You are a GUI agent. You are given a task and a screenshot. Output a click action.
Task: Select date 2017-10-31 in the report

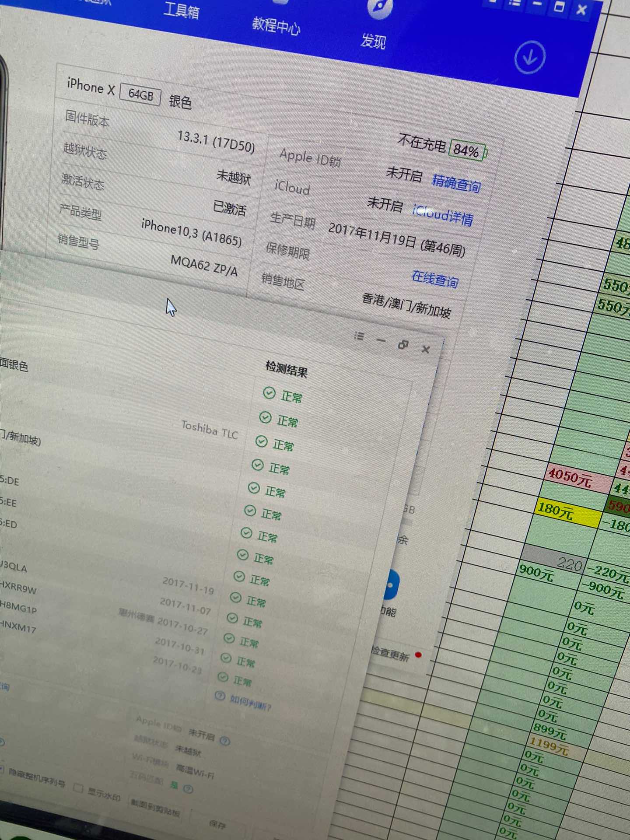(180, 646)
